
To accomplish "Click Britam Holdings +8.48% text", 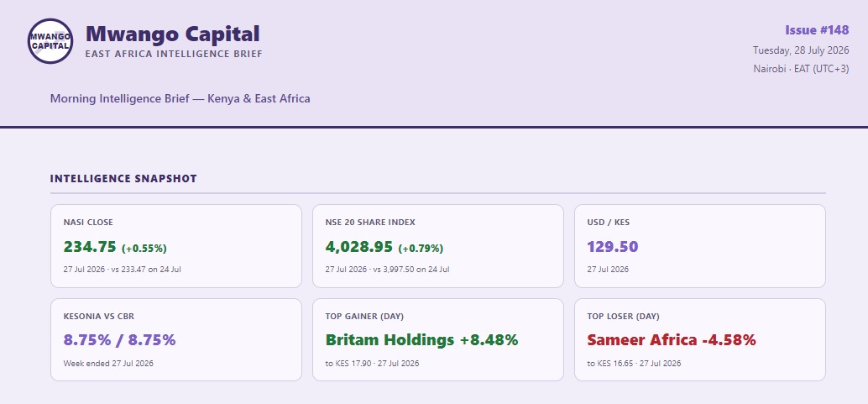I will click(421, 339).
